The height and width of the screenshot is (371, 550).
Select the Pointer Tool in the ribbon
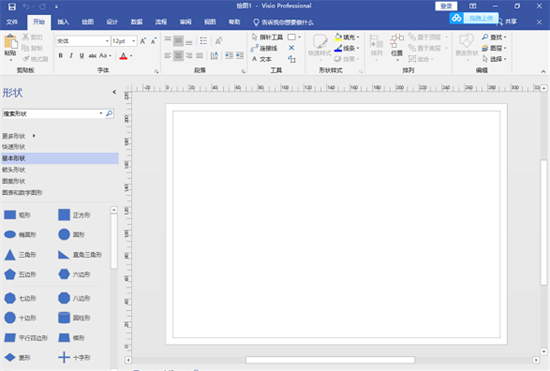point(267,37)
